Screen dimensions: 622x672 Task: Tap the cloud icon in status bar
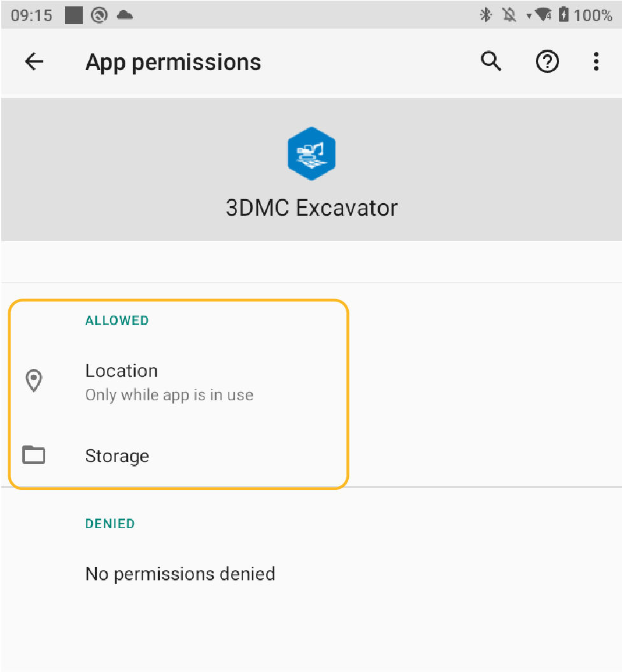click(125, 15)
